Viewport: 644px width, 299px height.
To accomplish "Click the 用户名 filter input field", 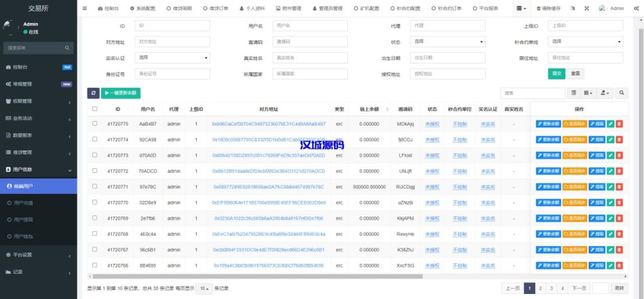I will tap(310, 26).
